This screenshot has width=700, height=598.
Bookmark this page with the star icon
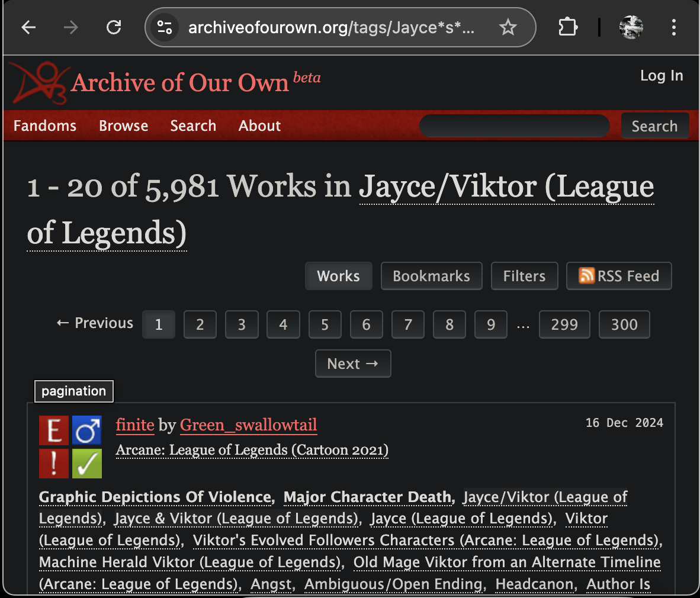[508, 28]
